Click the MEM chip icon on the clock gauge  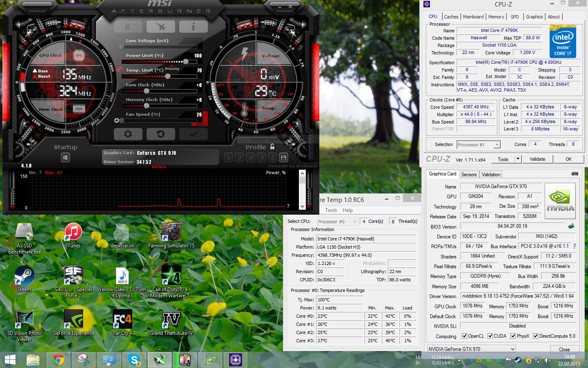[x=79, y=109]
